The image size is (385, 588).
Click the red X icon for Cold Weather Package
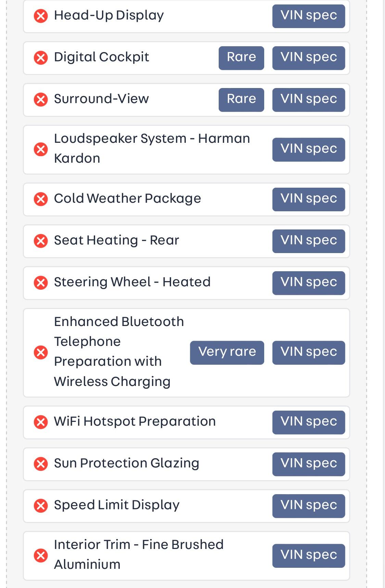pos(41,199)
